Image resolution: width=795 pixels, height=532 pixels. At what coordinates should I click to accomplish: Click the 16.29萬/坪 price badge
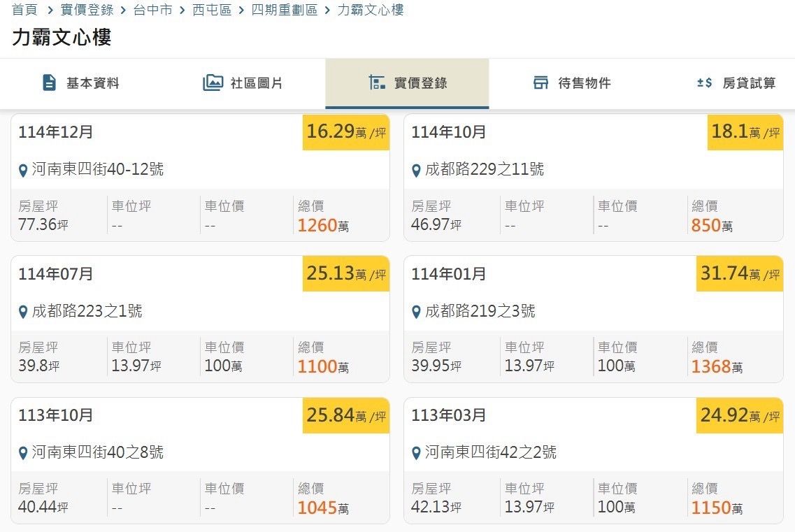[x=346, y=132]
